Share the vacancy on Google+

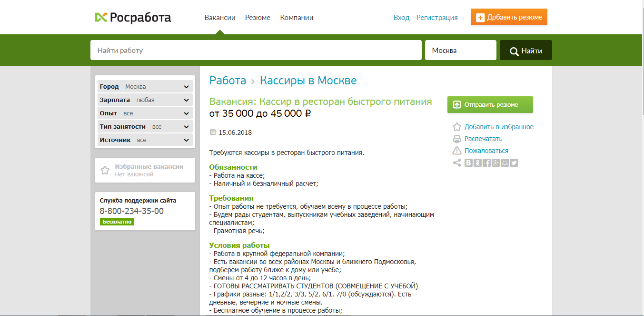[495, 163]
